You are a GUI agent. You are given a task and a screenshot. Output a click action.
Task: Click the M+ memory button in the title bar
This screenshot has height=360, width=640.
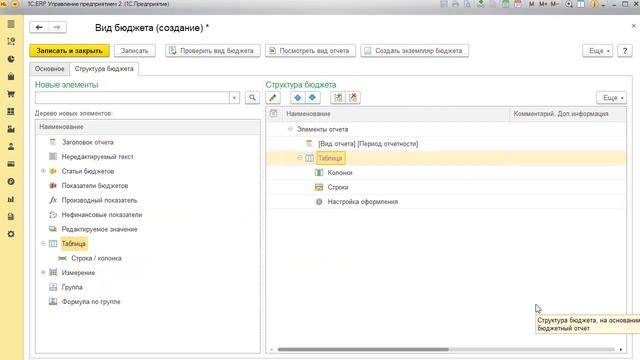(543, 4)
